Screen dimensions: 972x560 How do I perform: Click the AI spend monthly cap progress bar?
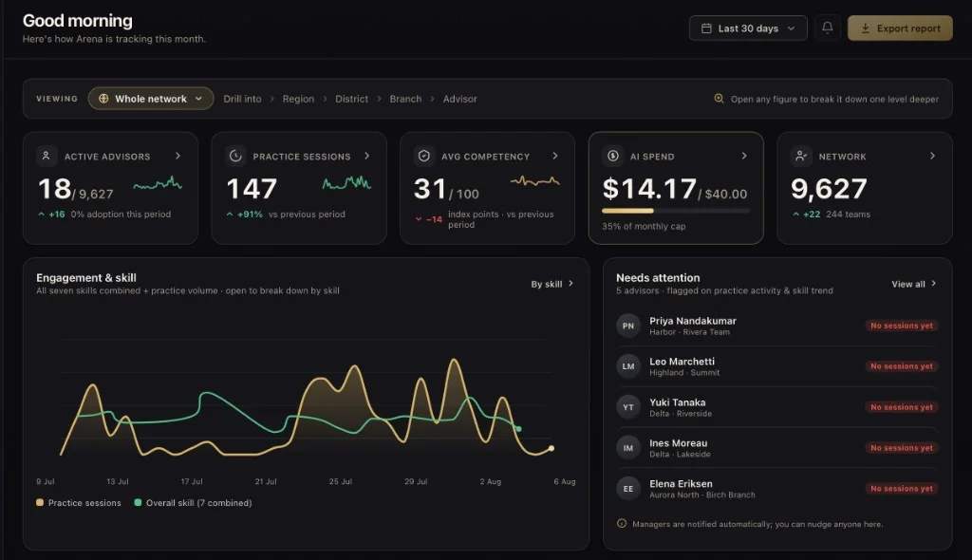(676, 211)
